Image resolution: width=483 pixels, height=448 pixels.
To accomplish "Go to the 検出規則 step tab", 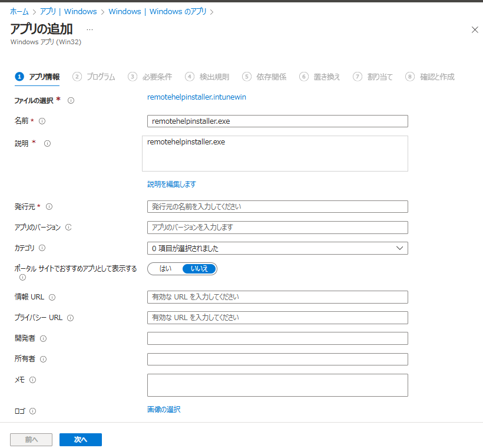I will [207, 77].
